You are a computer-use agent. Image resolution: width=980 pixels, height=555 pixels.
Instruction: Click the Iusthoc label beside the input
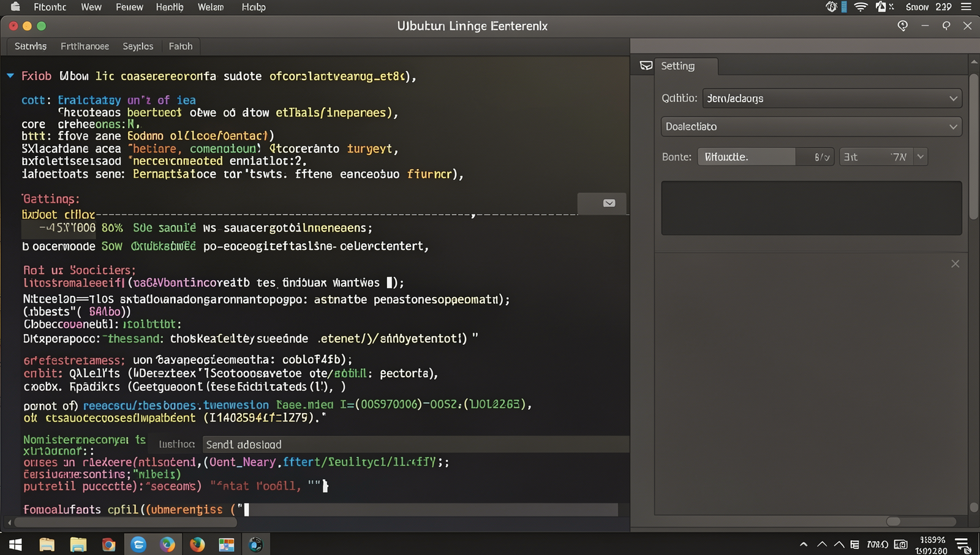tap(176, 445)
